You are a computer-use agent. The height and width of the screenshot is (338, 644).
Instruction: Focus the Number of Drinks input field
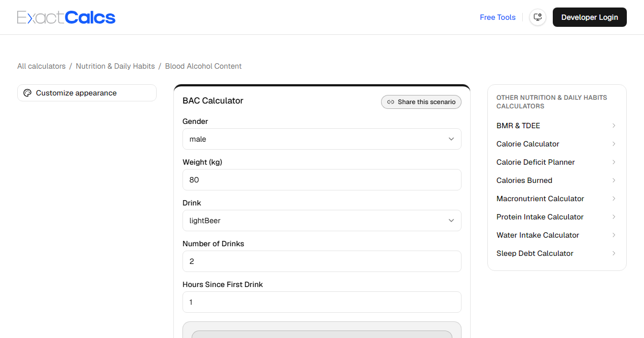pyautogui.click(x=322, y=261)
